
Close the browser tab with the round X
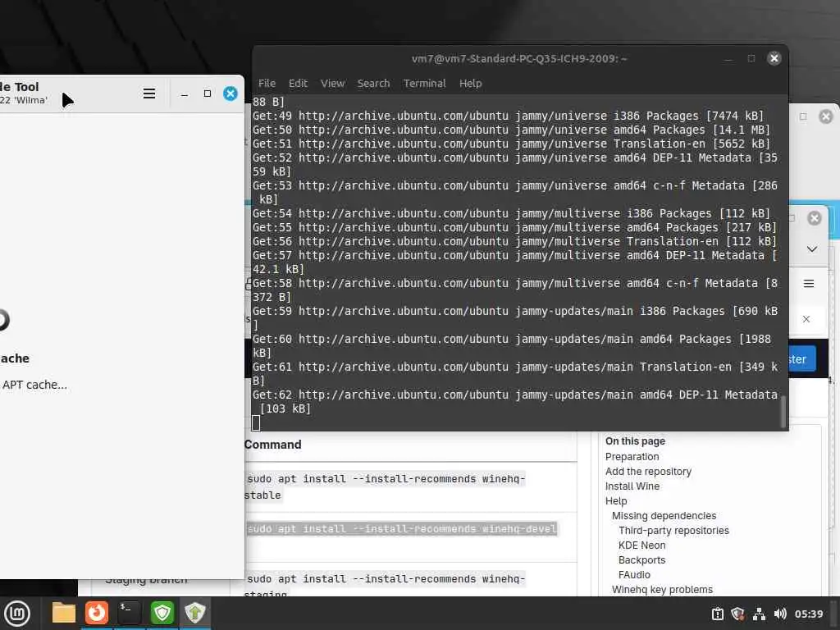[815, 218]
